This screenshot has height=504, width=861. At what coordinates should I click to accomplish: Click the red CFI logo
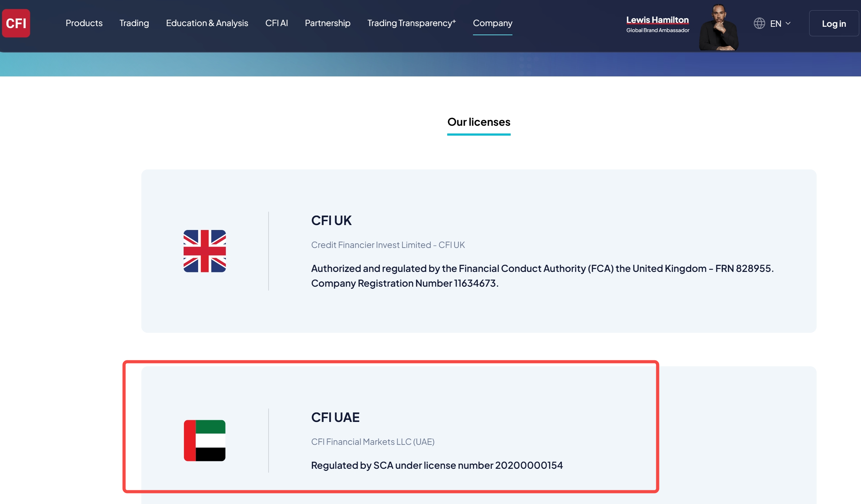[x=16, y=23]
